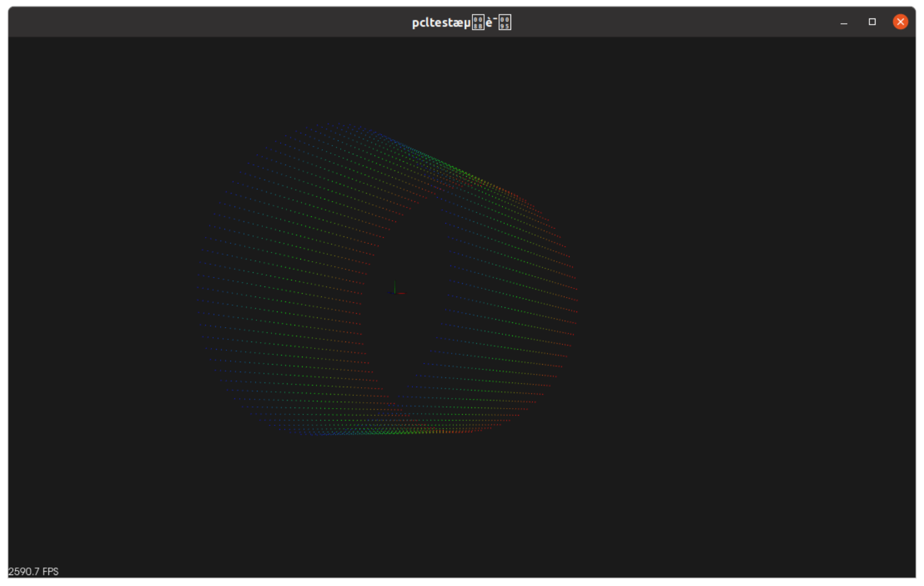The image size is (924, 586).
Task: Click the blue Z axis line
Action: coord(390,293)
